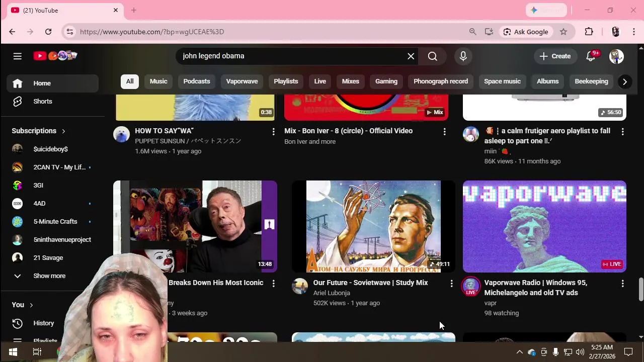This screenshot has width=644, height=362.
Task: Go forward in the browser
Action: pos(30,32)
